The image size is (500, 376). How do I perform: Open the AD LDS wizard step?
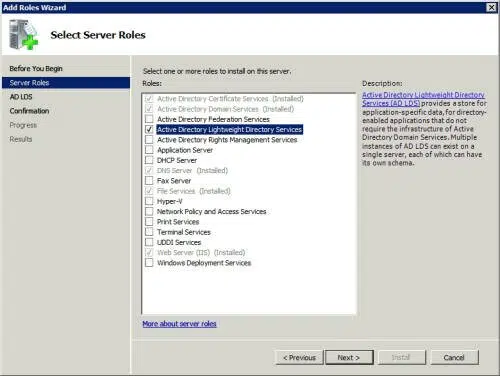click(x=21, y=97)
